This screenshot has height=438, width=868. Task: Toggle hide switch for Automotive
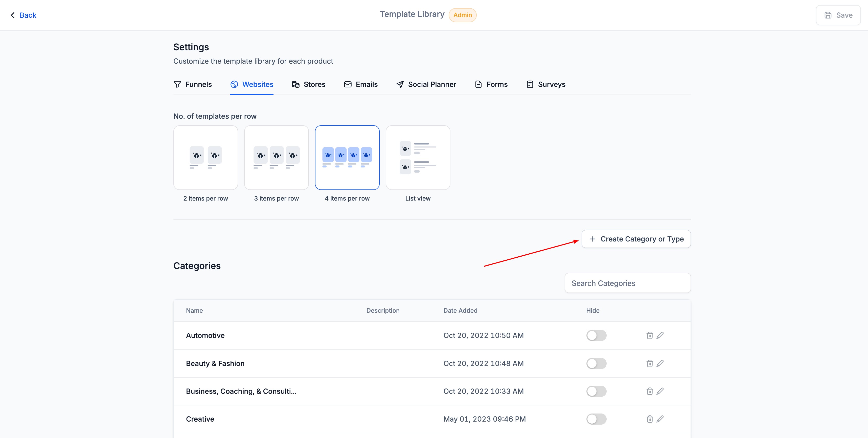(x=596, y=335)
